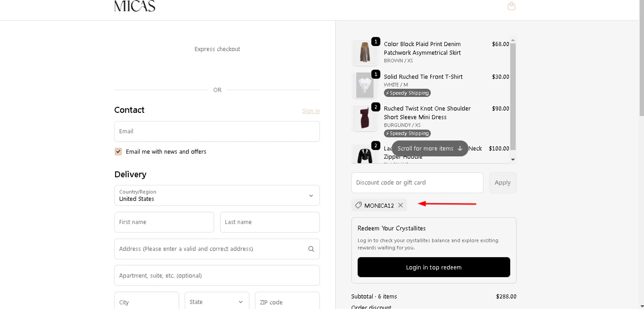Image resolution: width=644 pixels, height=309 pixels.
Task: Click the address search magnifier icon
Action: click(x=311, y=249)
